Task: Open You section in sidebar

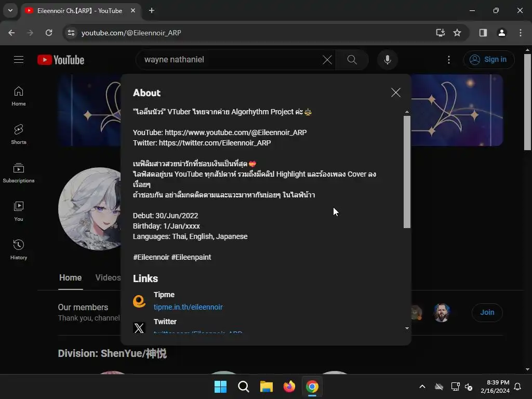Action: (x=19, y=211)
